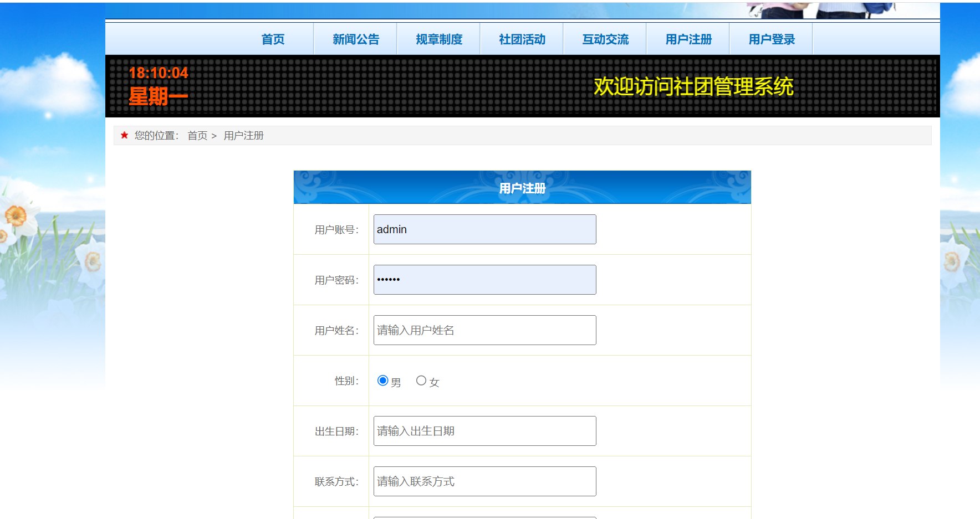The width and height of the screenshot is (980, 519).
Task: Select the 男 gender radio button
Action: [x=382, y=381]
